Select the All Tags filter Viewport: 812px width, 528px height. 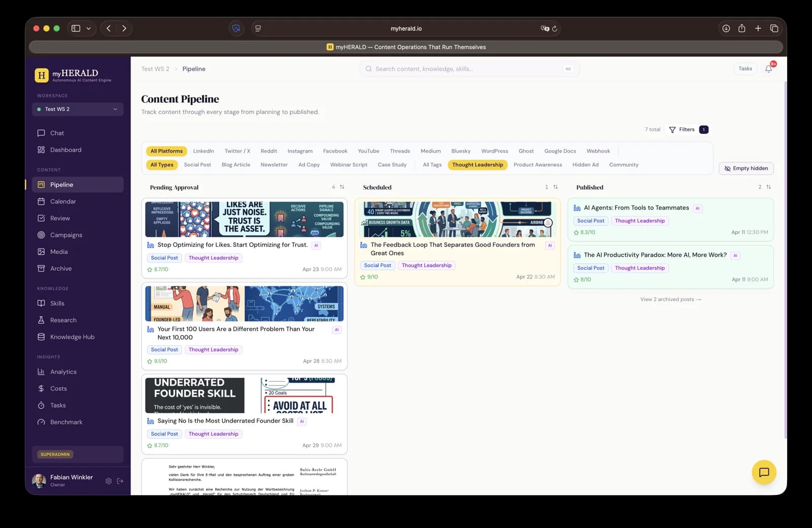click(432, 165)
